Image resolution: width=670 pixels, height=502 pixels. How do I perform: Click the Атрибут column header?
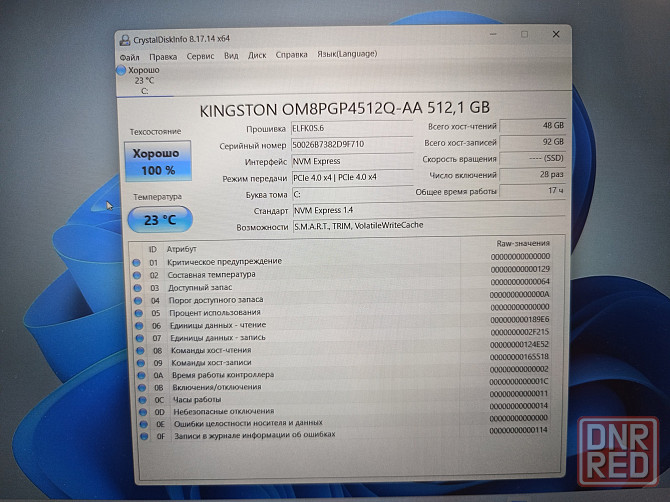click(182, 249)
